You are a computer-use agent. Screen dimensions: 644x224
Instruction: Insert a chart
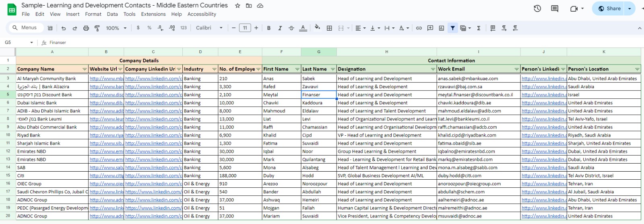442,28
